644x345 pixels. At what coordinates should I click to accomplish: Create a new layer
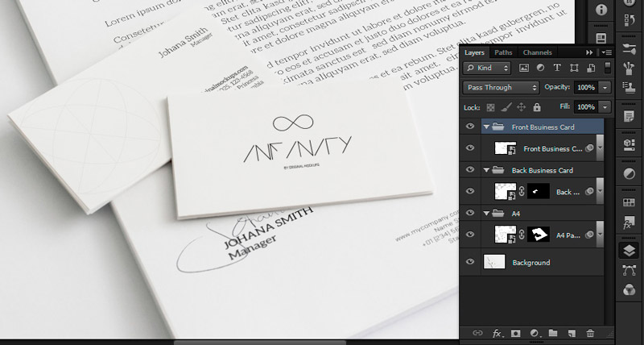(572, 333)
